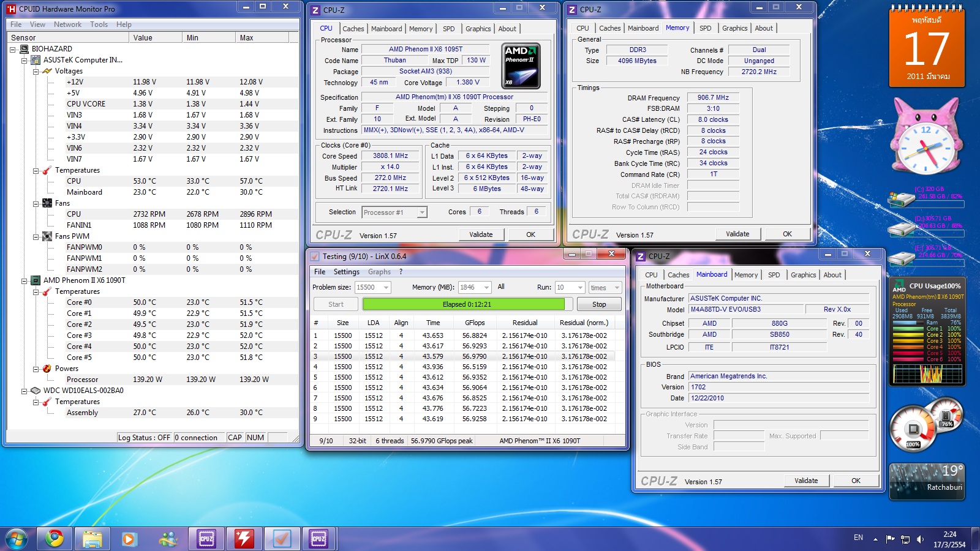Viewport: 980px width, 551px height.
Task: Open the Run count dropdown in LinX
Action: (x=580, y=287)
